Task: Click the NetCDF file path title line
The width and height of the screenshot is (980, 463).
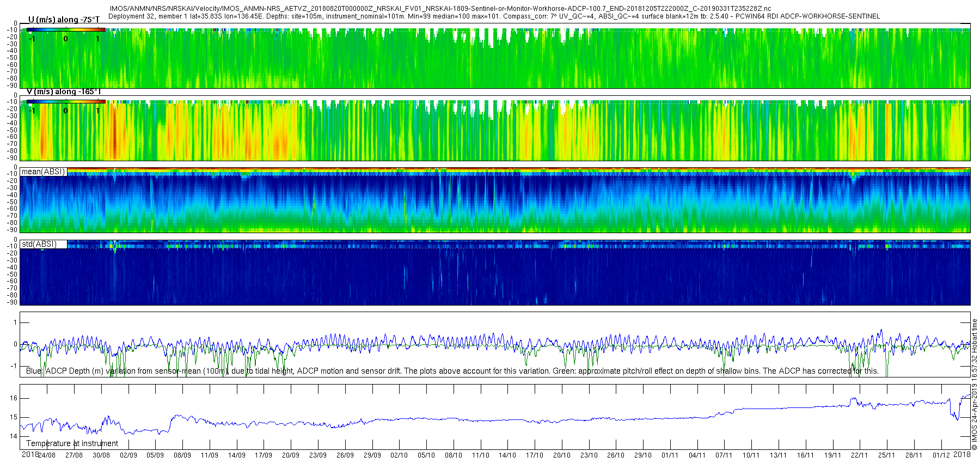Action: point(440,9)
